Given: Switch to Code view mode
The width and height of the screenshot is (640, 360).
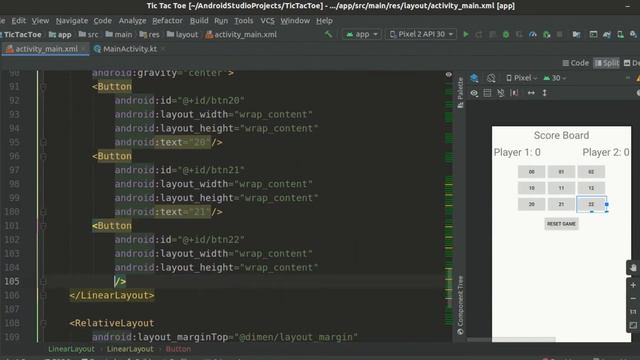Looking at the screenshot, I should 576,63.
